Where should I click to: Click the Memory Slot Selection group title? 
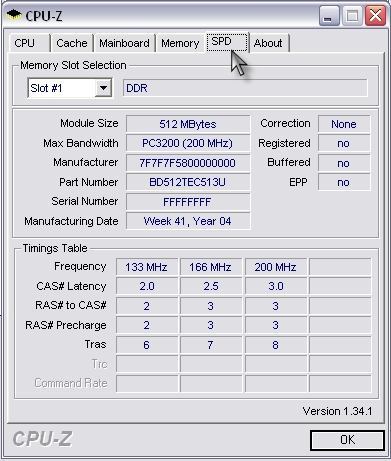pos(73,65)
